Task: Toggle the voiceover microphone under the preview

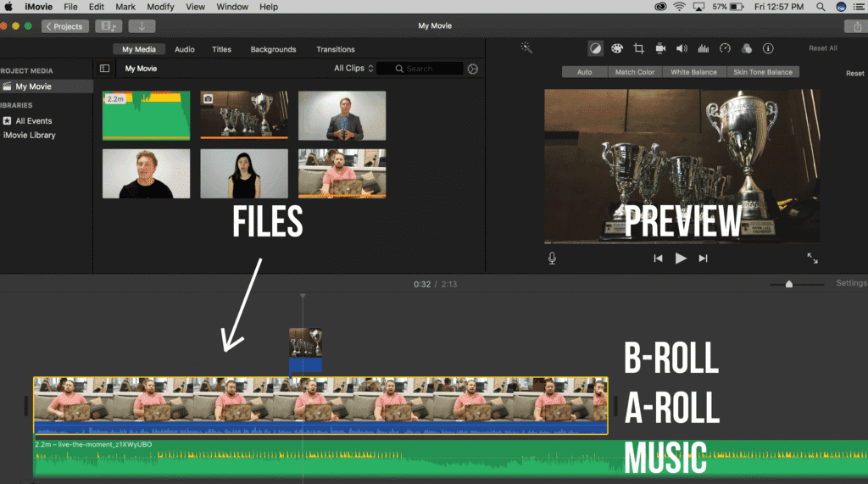Action: coord(552,259)
